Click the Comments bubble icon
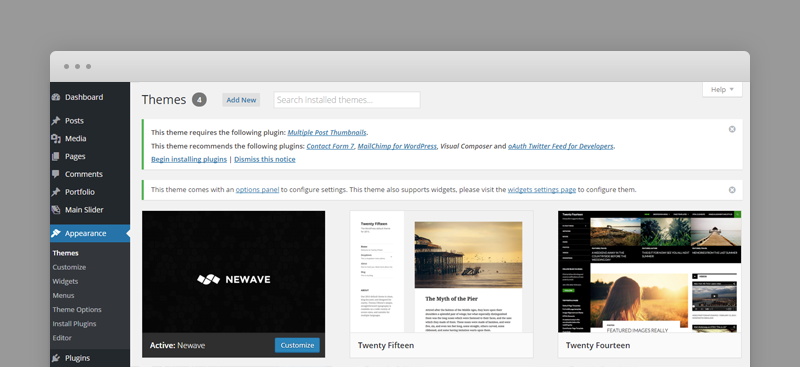Viewport: 800px width, 367px height. click(56, 174)
